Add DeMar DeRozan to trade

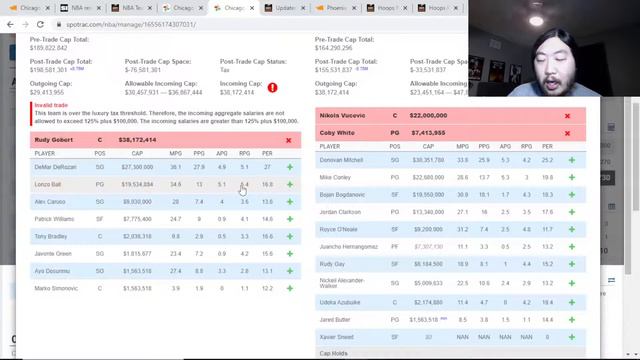(x=290, y=167)
